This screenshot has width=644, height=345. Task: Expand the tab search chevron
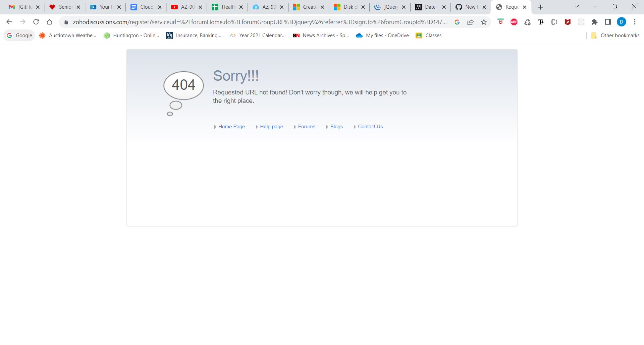point(576,6)
